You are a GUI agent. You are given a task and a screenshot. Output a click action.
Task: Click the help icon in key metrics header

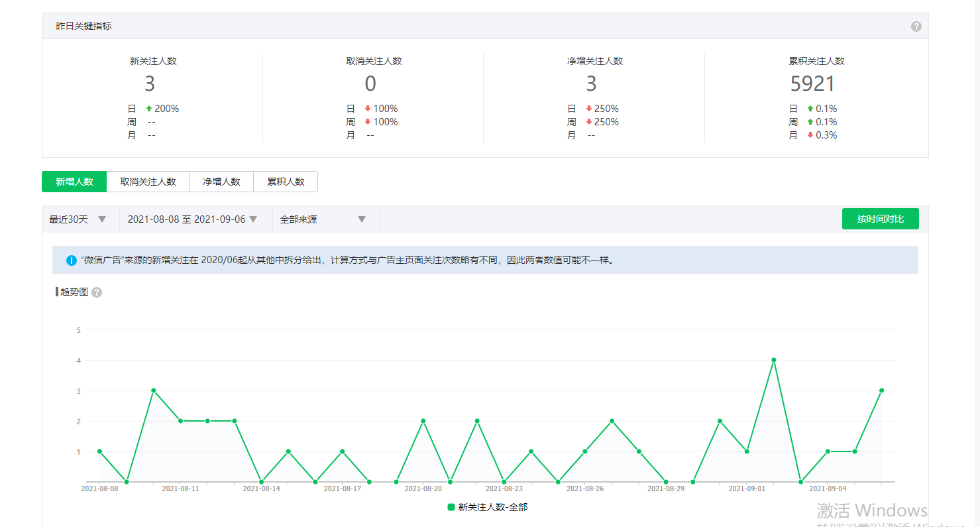pyautogui.click(x=916, y=27)
